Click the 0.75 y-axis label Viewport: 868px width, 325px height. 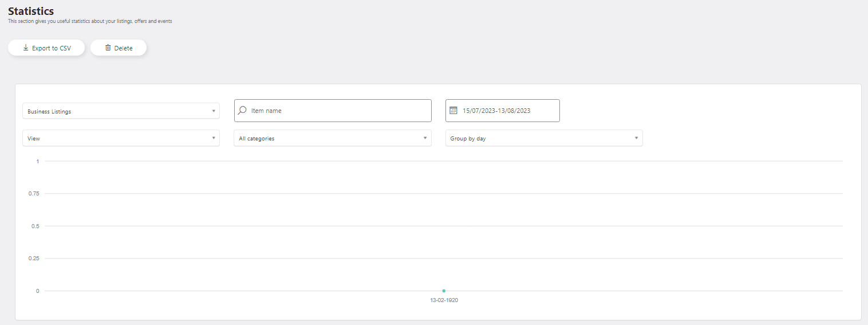pyautogui.click(x=34, y=194)
